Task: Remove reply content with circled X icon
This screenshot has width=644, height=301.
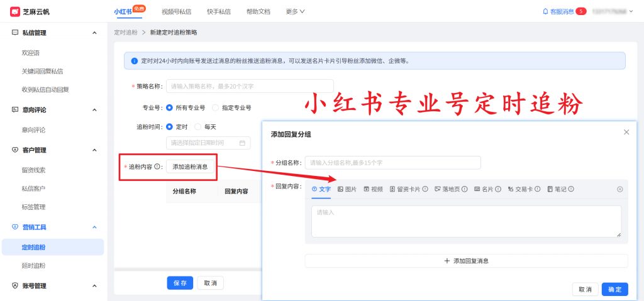Action: click(x=619, y=189)
